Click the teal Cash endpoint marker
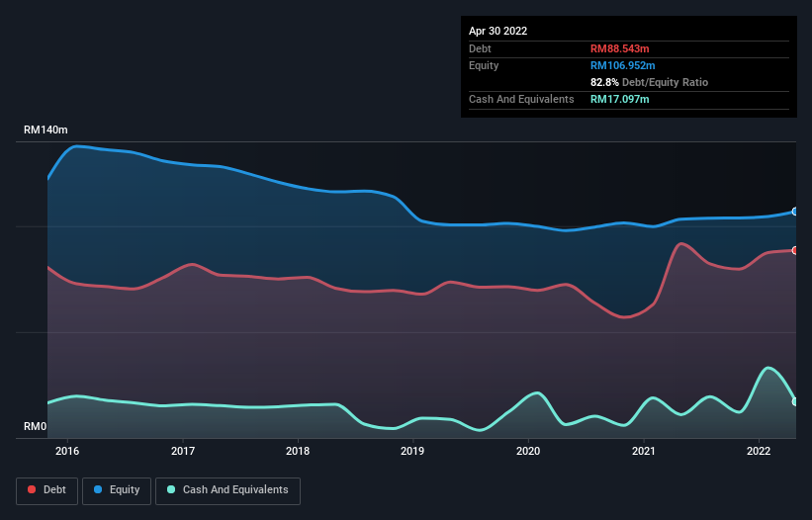The height and width of the screenshot is (520, 812). coord(795,401)
